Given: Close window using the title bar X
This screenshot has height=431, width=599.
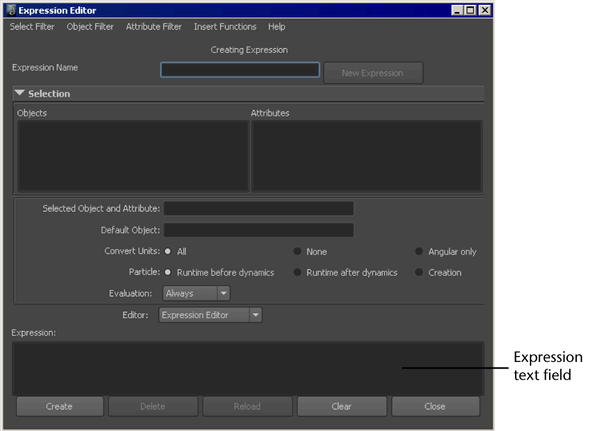Looking at the screenshot, I should [x=484, y=10].
